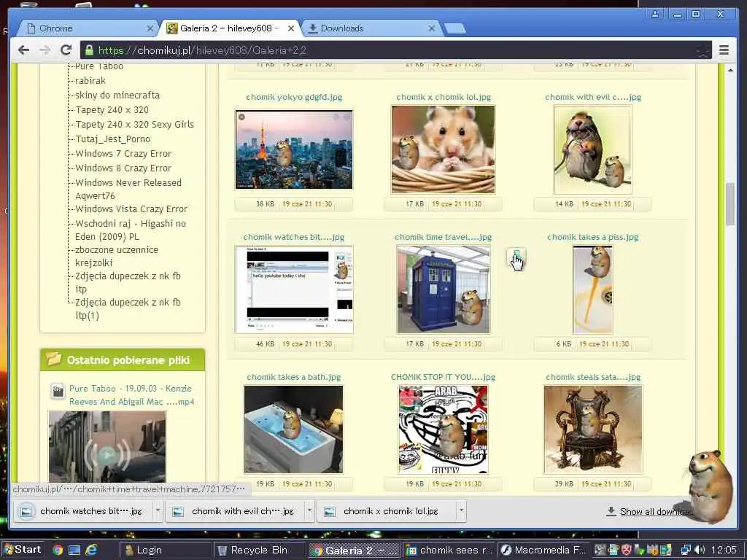
Task: Open CHOMIK STOP IT YOU....jpg link
Action: (x=443, y=377)
